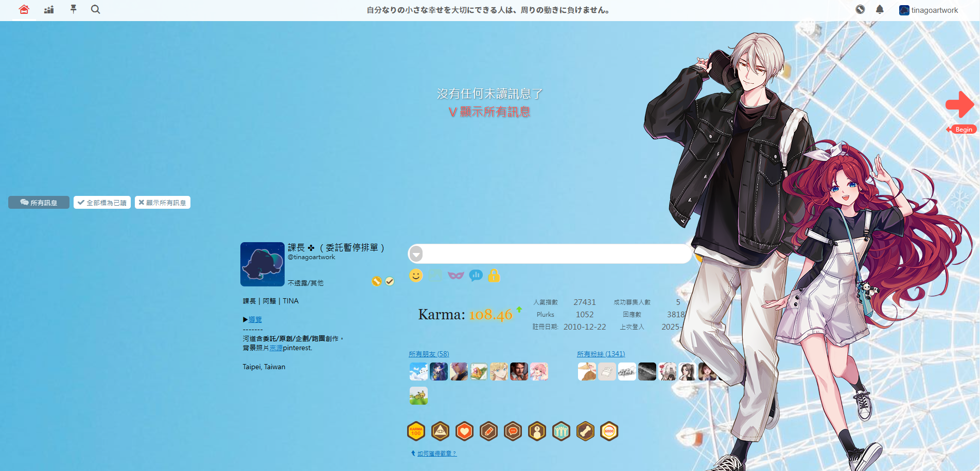Screen dimensions: 980x471
Task: Open the qualifier dropdown in plurk box
Action: click(x=416, y=254)
